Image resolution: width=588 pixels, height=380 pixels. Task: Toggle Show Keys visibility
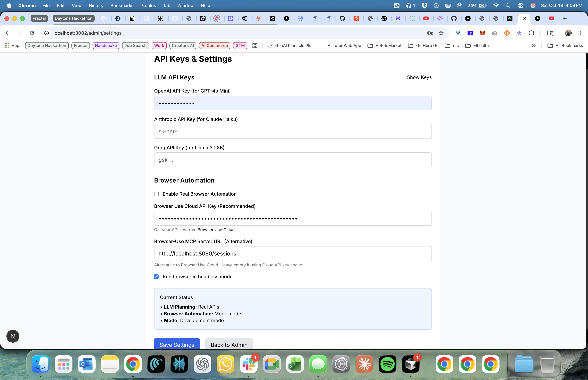(419, 77)
